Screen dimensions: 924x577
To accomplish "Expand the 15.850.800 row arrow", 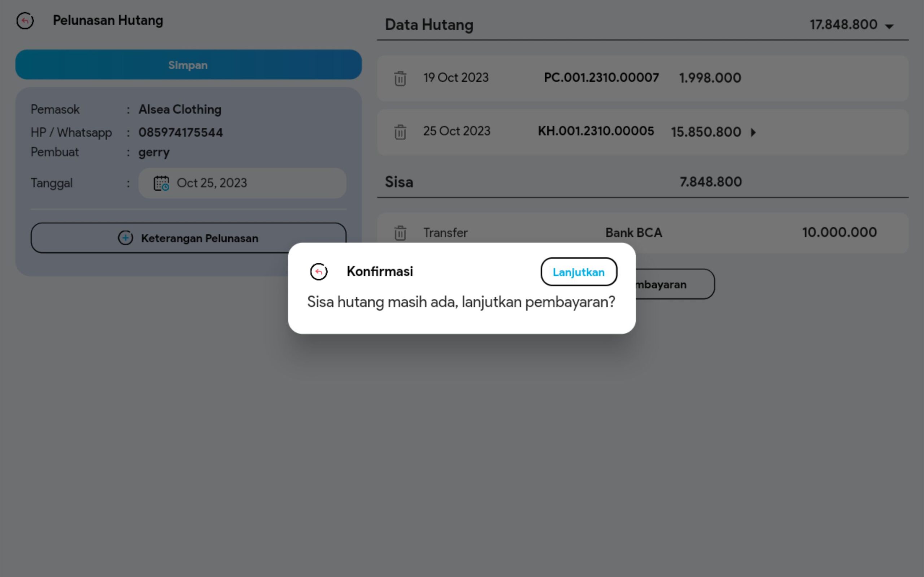I will [x=753, y=132].
